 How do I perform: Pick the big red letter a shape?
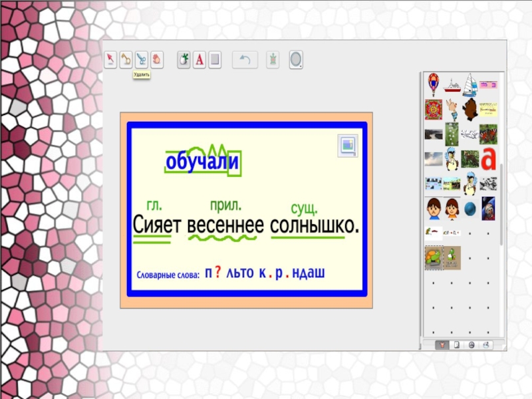click(x=488, y=159)
